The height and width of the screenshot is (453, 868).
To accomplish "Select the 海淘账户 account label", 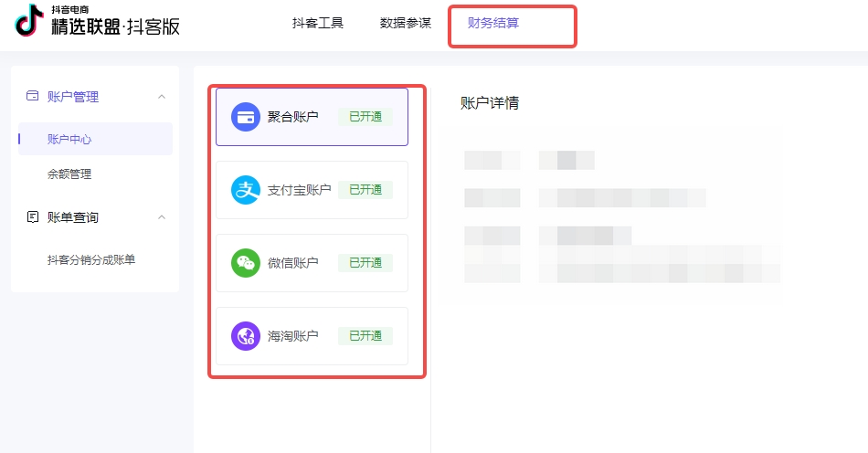I will 293,336.
